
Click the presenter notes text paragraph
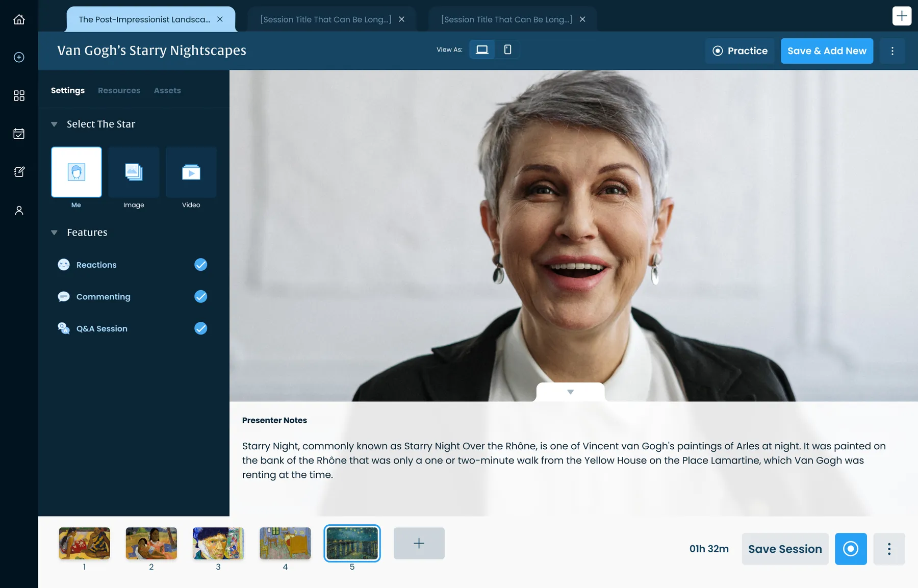(564, 460)
